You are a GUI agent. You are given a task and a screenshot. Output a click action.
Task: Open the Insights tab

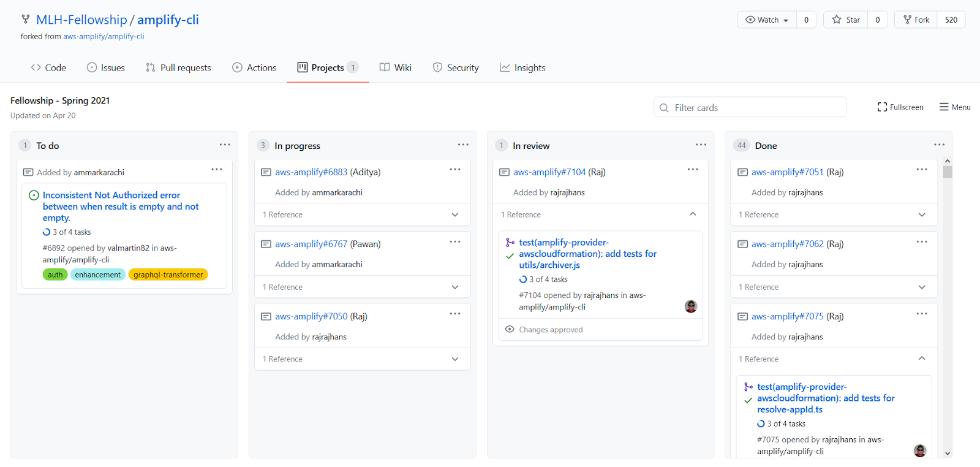[x=522, y=67]
